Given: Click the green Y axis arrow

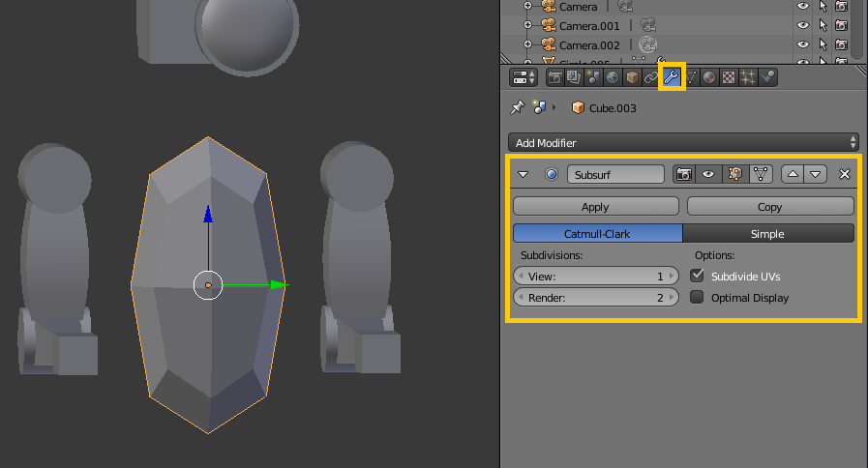Looking at the screenshot, I should pyautogui.click(x=279, y=285).
